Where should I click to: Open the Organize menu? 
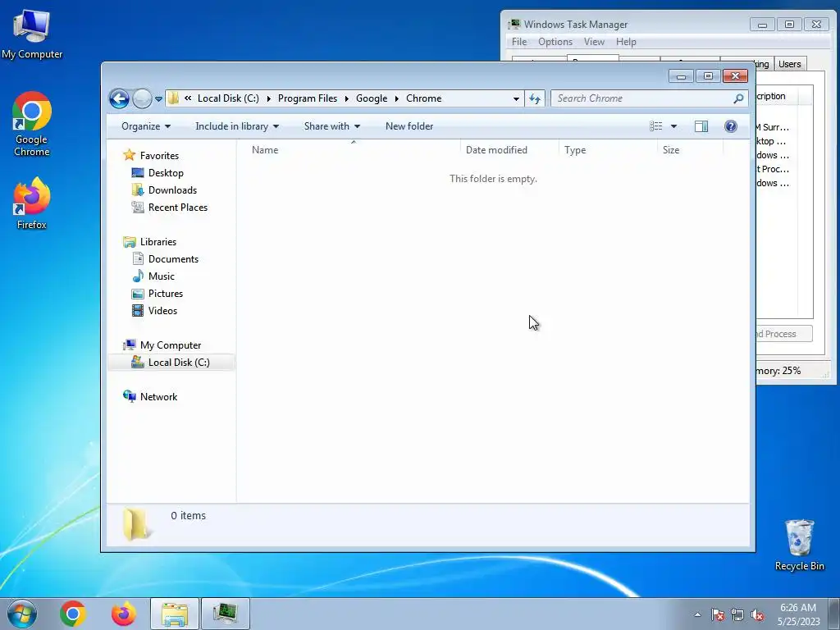coord(146,126)
